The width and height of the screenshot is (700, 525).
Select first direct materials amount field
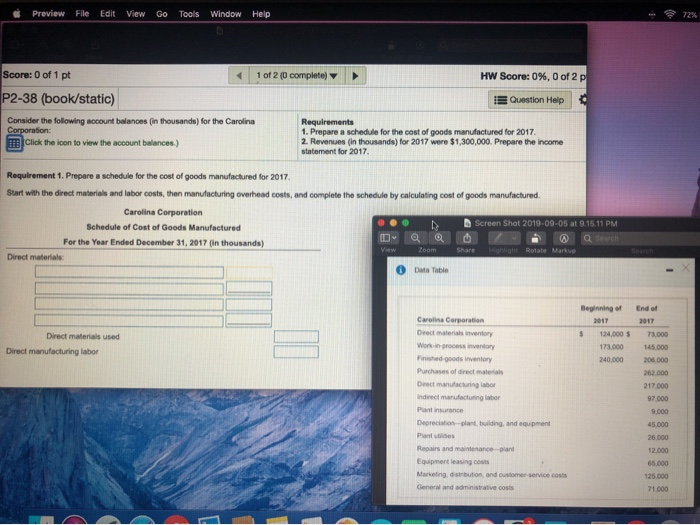pos(249,272)
